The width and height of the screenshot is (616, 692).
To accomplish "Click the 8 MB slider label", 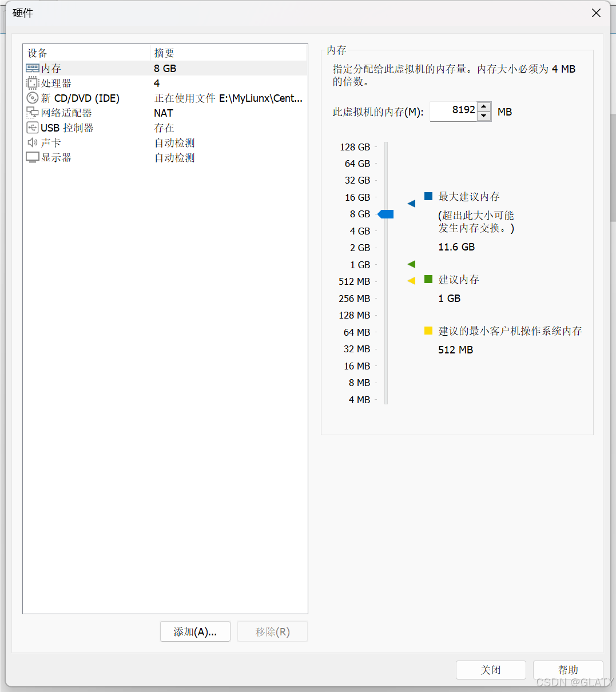I will click(x=360, y=383).
